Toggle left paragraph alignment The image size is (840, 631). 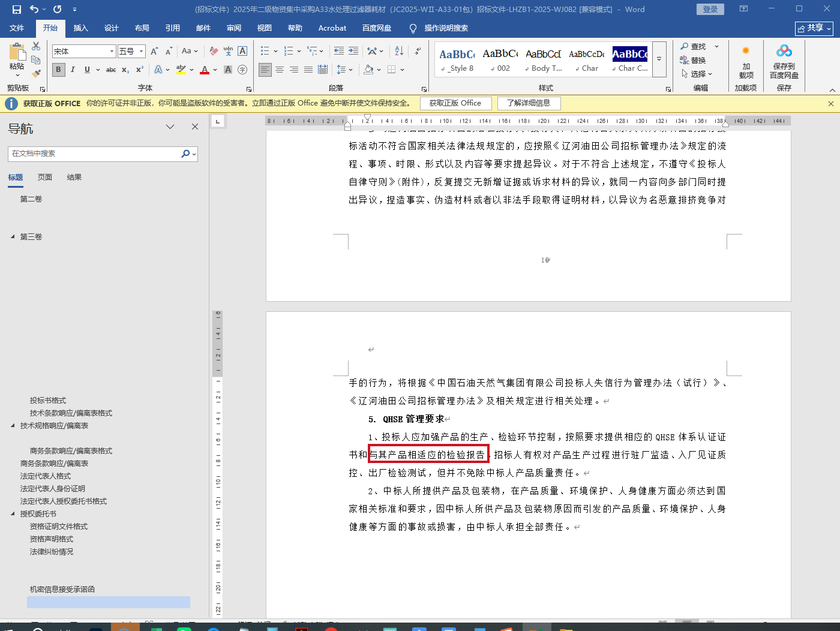click(x=265, y=70)
